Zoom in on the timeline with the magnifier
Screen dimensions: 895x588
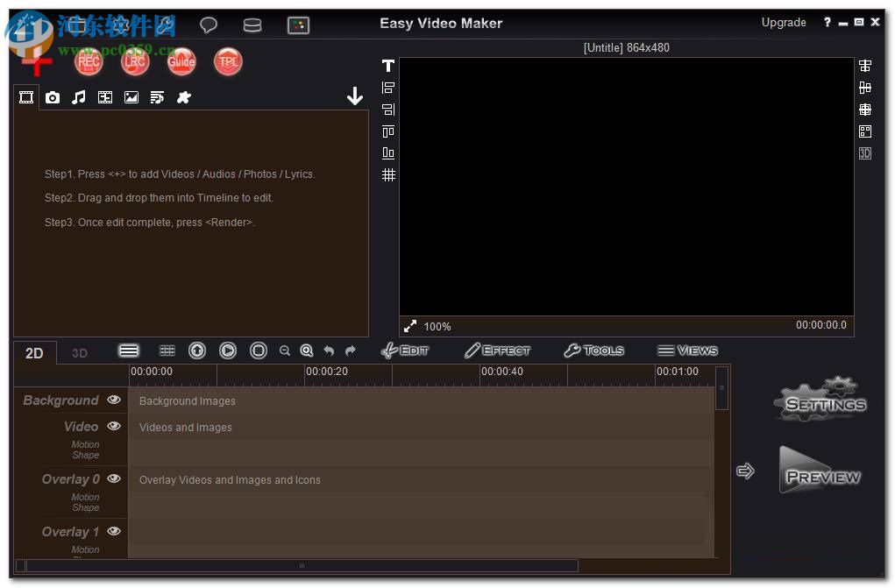pos(306,351)
